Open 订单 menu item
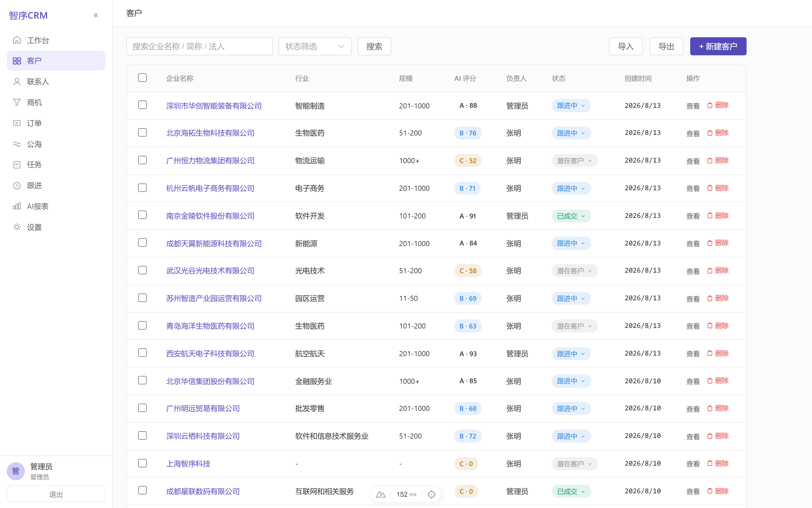The height and width of the screenshot is (508, 812). [x=56, y=123]
